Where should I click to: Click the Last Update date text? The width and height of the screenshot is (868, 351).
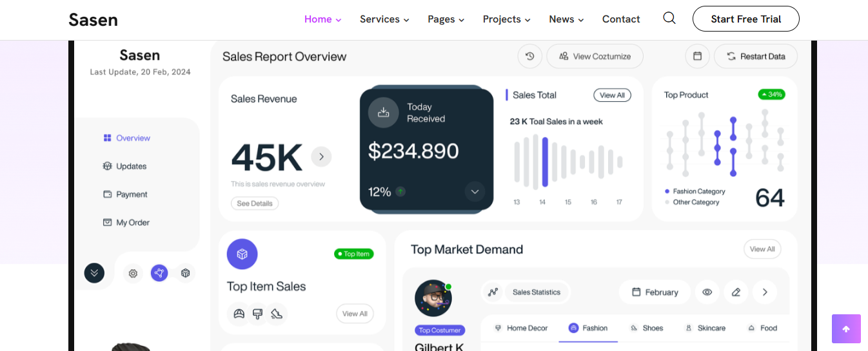(x=140, y=72)
